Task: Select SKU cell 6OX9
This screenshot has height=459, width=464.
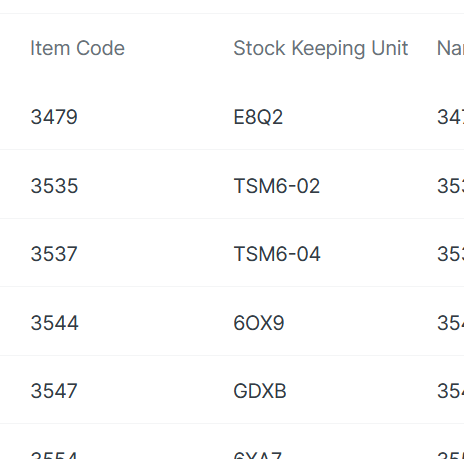Action: [x=259, y=323]
